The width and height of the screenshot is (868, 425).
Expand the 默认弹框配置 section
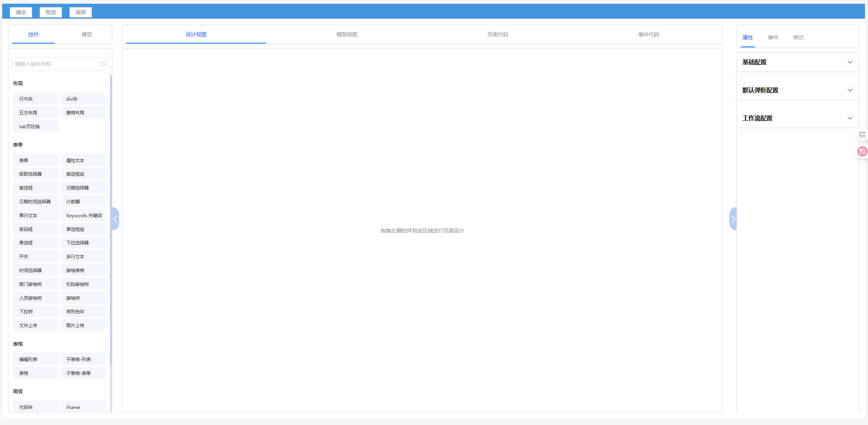[x=797, y=90]
